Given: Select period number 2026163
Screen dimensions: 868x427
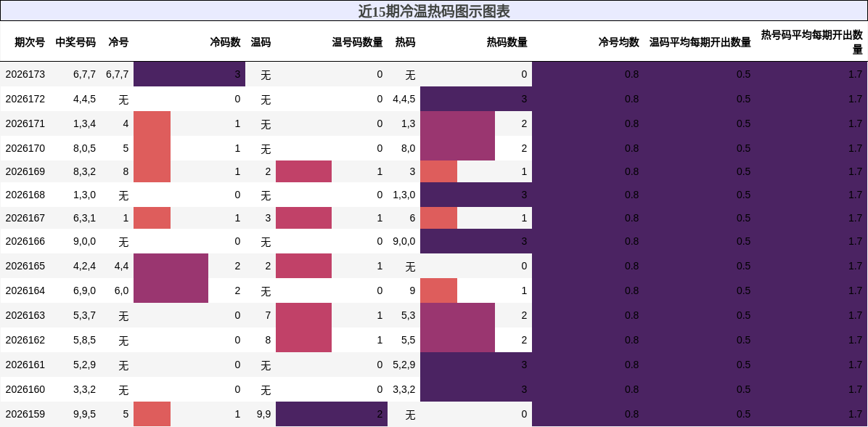Looking at the screenshot, I should [25, 315].
